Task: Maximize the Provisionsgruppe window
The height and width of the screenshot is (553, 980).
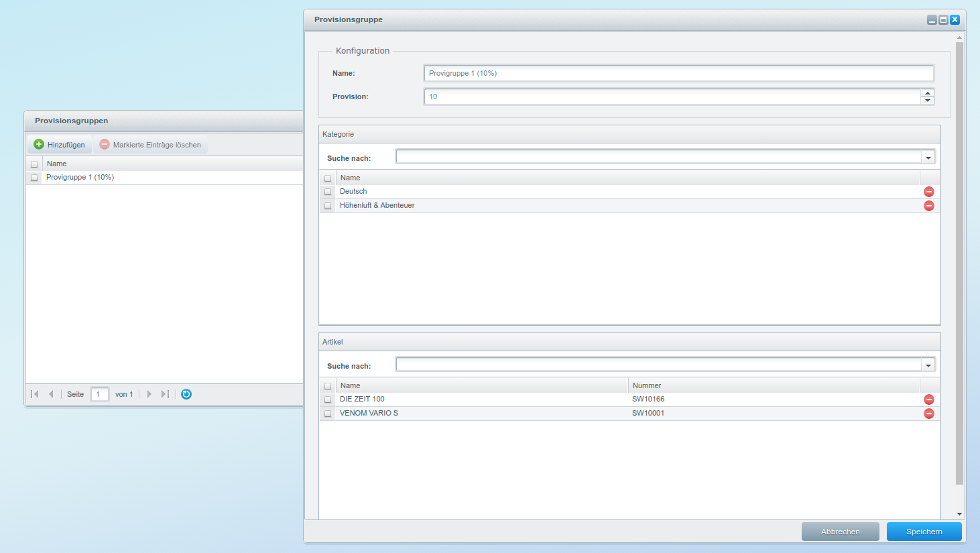Action: coord(943,20)
